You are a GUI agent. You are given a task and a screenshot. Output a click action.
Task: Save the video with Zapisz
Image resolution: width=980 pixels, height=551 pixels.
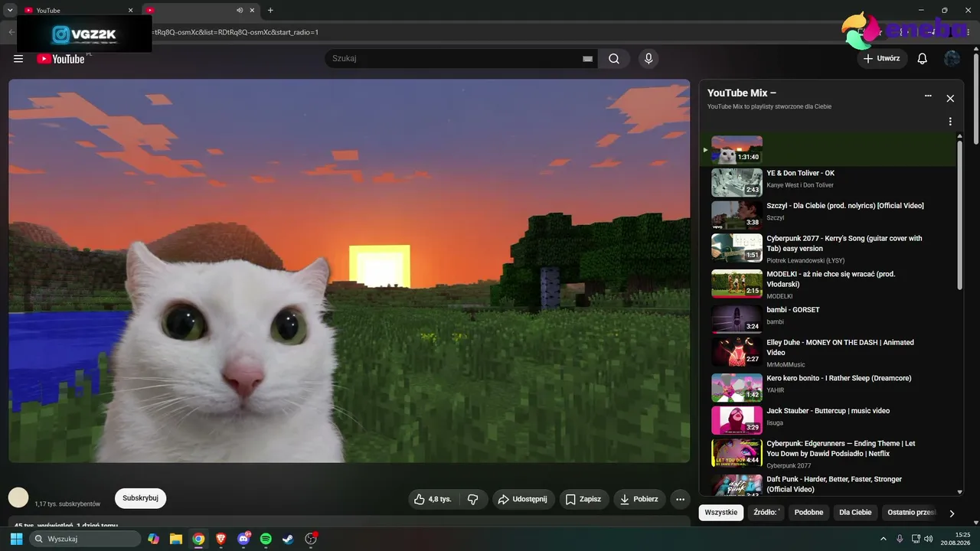point(584,499)
